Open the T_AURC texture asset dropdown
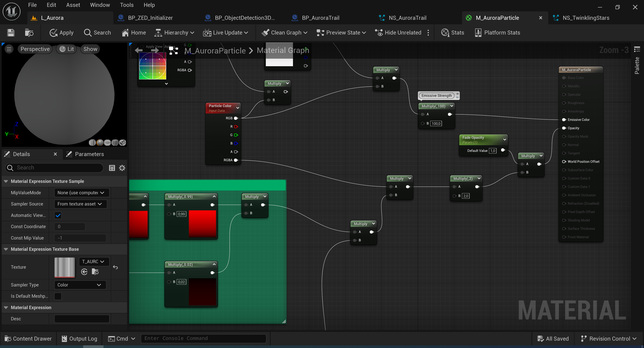Screen dimensions: 644x348 pos(94,262)
